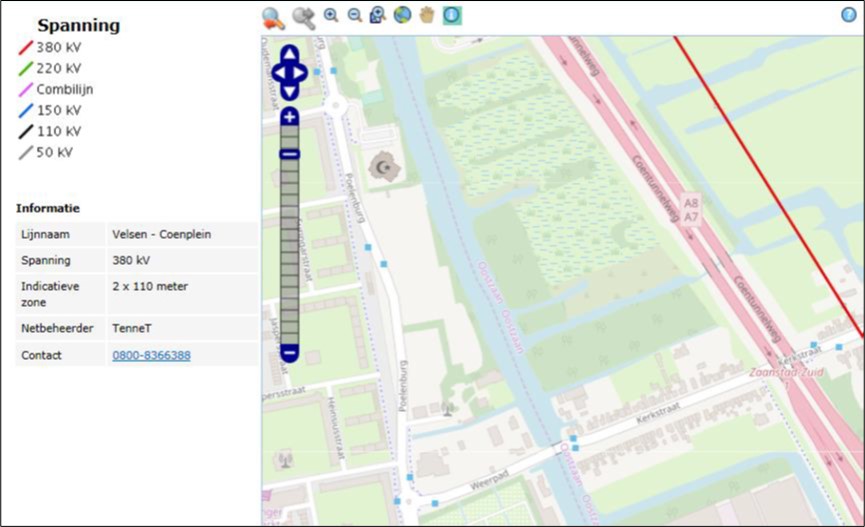The image size is (865, 527).
Task: Open the 0800-8366388 contact link
Action: (151, 355)
